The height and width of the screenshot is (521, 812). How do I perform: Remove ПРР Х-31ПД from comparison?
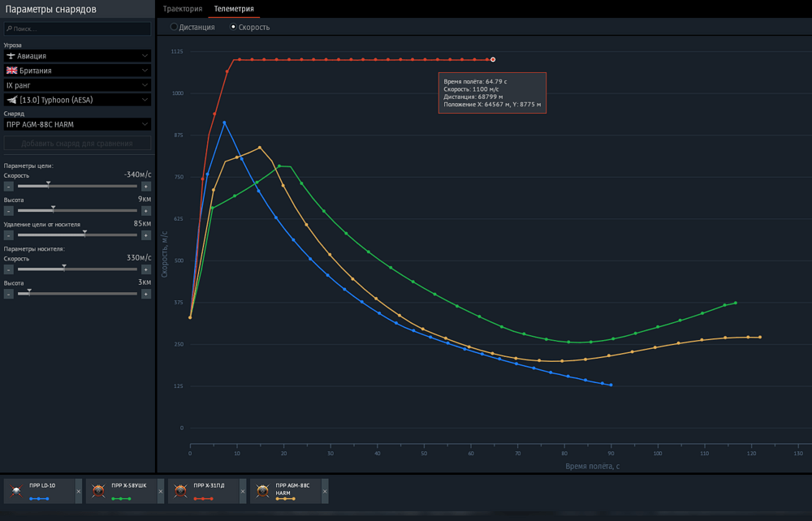click(x=243, y=492)
